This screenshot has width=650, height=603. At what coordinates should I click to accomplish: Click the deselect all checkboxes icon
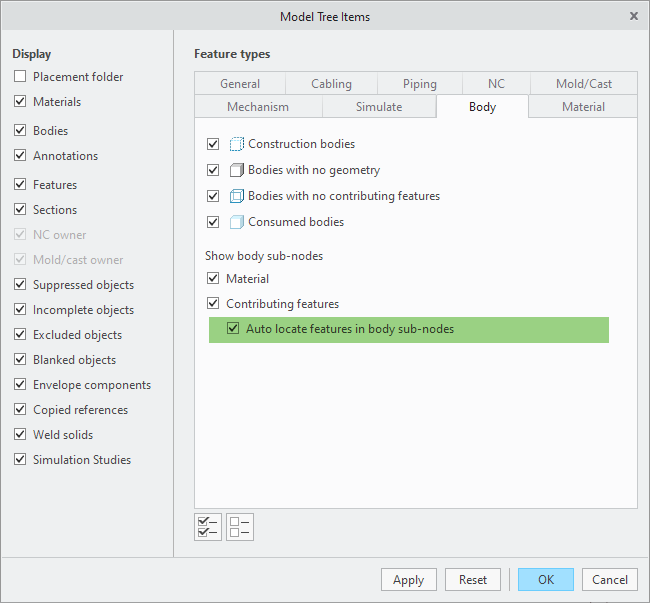coord(240,526)
